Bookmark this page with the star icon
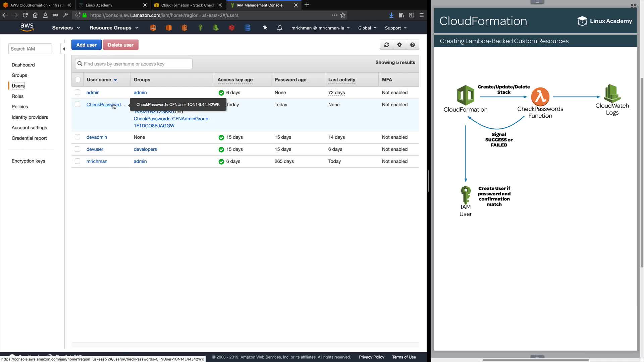The width and height of the screenshot is (644, 362). pyautogui.click(x=343, y=15)
